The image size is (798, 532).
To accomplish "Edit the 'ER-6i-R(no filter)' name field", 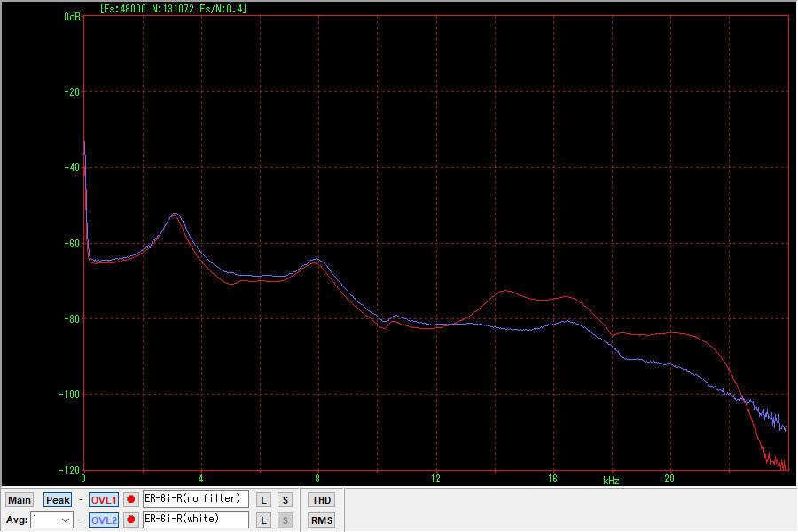I will coord(196,499).
